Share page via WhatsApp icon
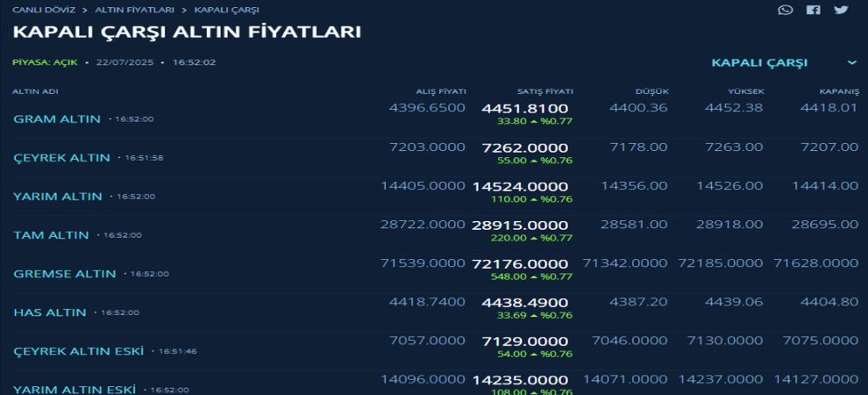The height and width of the screenshot is (395, 868). pos(785,10)
